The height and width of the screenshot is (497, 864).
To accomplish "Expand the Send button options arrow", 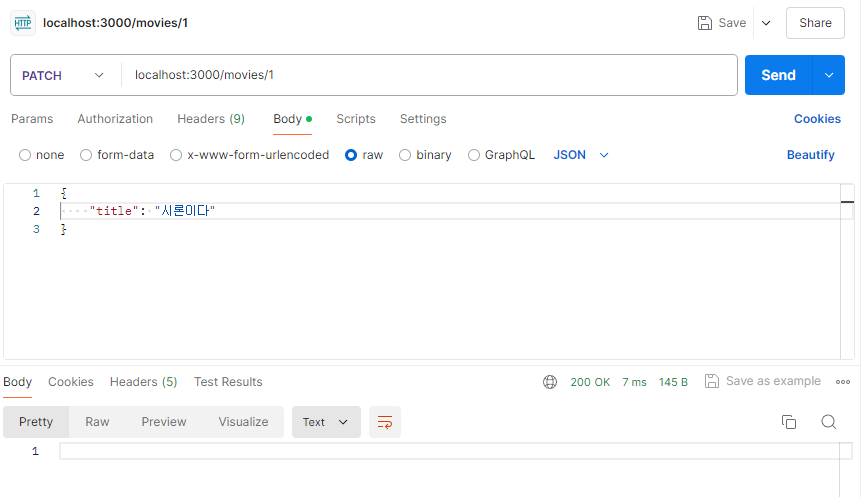I will click(829, 75).
